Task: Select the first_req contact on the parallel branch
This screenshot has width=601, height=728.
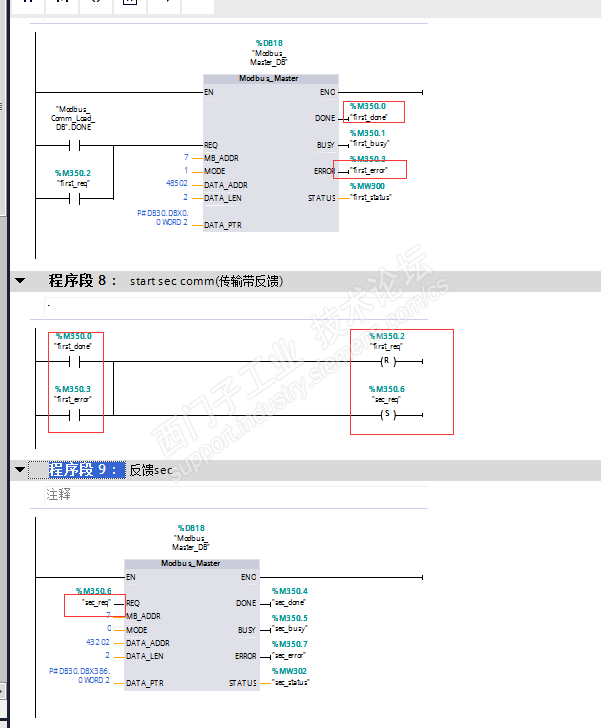Action: coord(74,199)
